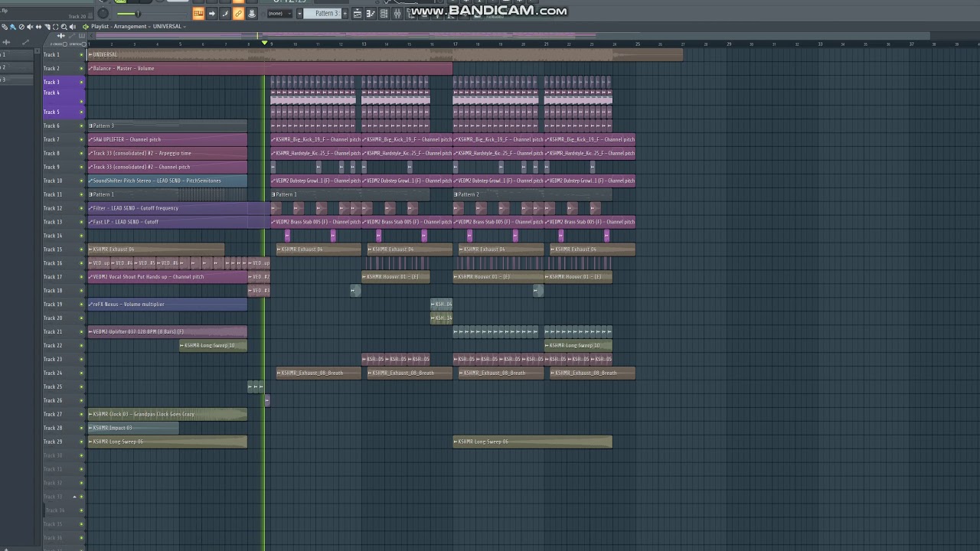Select the Balance - Master - Volume clip
980x551 pixels.
click(x=269, y=69)
